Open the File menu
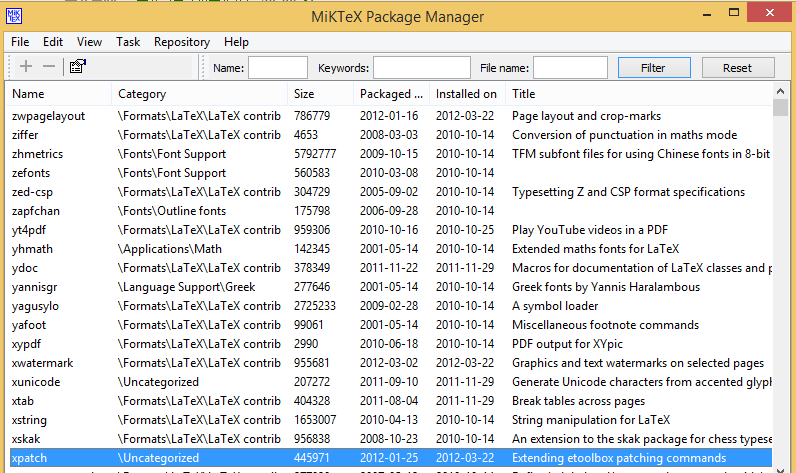This screenshot has height=473, width=796. tap(20, 42)
